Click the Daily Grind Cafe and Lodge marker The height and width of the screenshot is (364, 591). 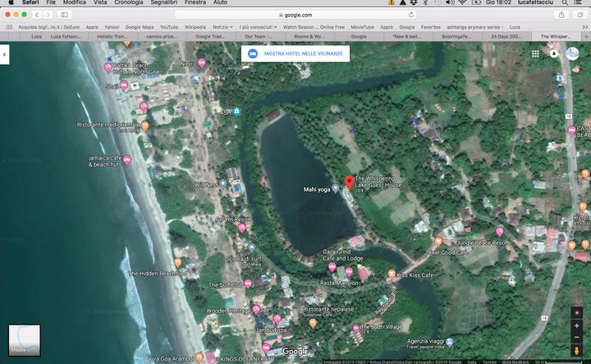click(x=332, y=267)
